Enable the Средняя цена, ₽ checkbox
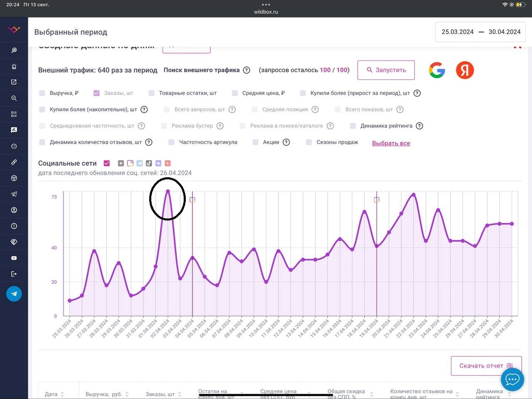 click(x=235, y=93)
